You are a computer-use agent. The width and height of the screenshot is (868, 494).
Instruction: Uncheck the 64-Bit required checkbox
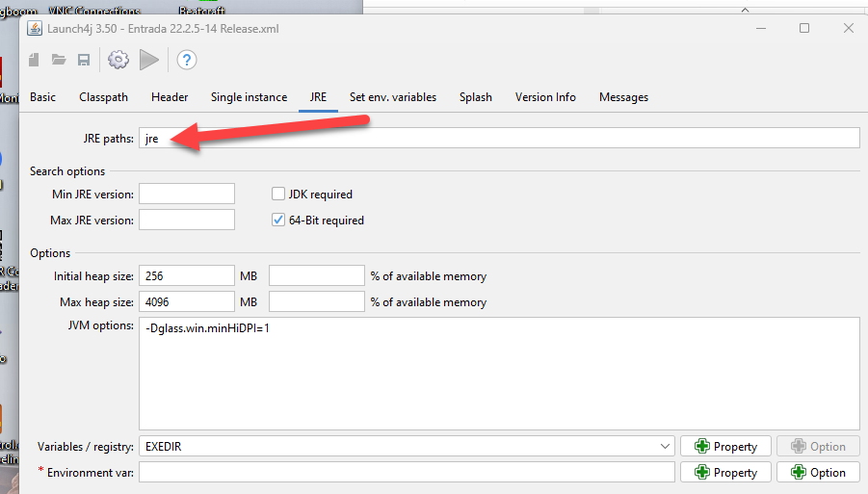pyautogui.click(x=279, y=221)
